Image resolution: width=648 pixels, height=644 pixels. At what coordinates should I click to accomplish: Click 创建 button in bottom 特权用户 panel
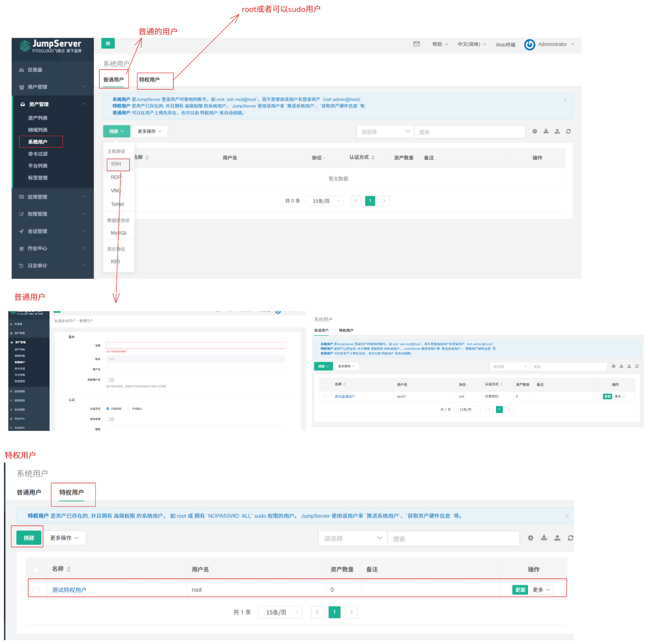[x=29, y=538]
